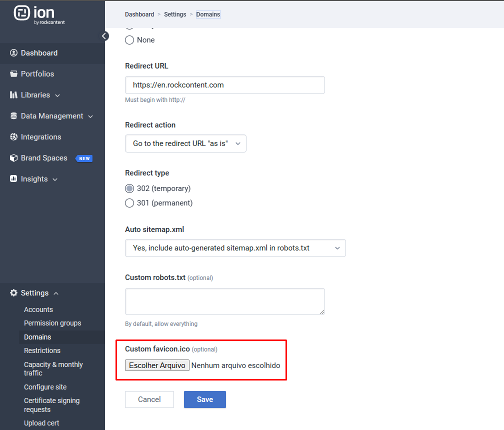The image size is (504, 430).
Task: Open Accounts under Settings
Action: click(x=38, y=309)
